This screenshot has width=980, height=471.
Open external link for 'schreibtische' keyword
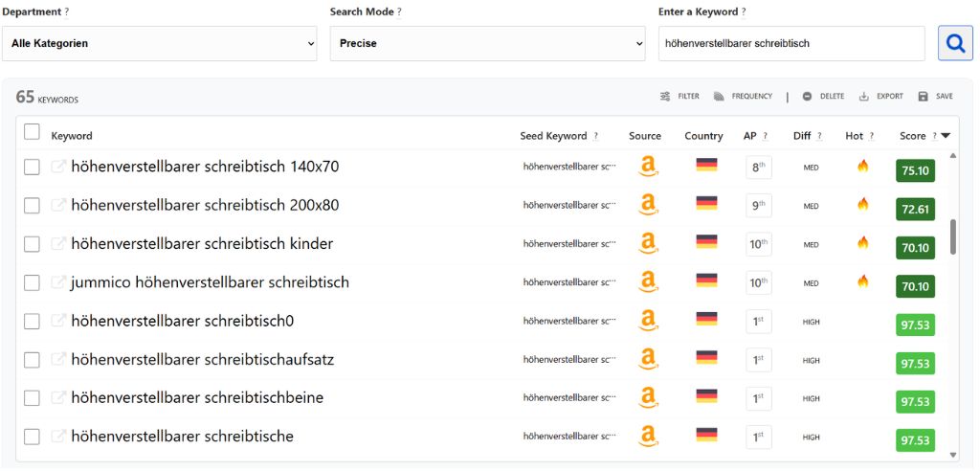coord(58,437)
